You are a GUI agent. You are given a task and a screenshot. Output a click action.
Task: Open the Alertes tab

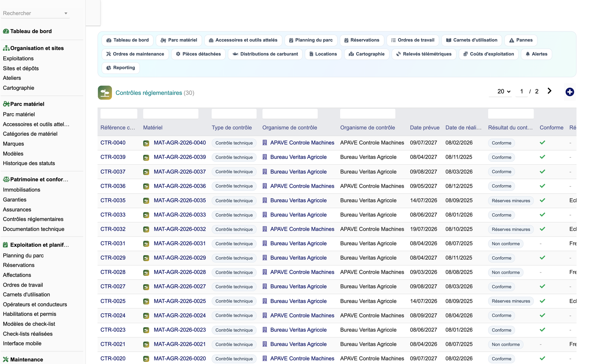point(536,54)
